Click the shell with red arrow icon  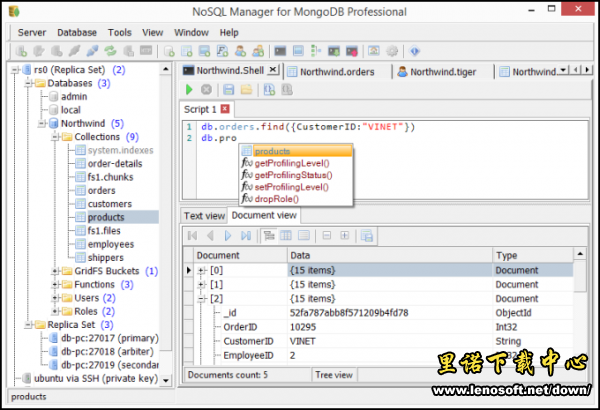tap(351, 51)
